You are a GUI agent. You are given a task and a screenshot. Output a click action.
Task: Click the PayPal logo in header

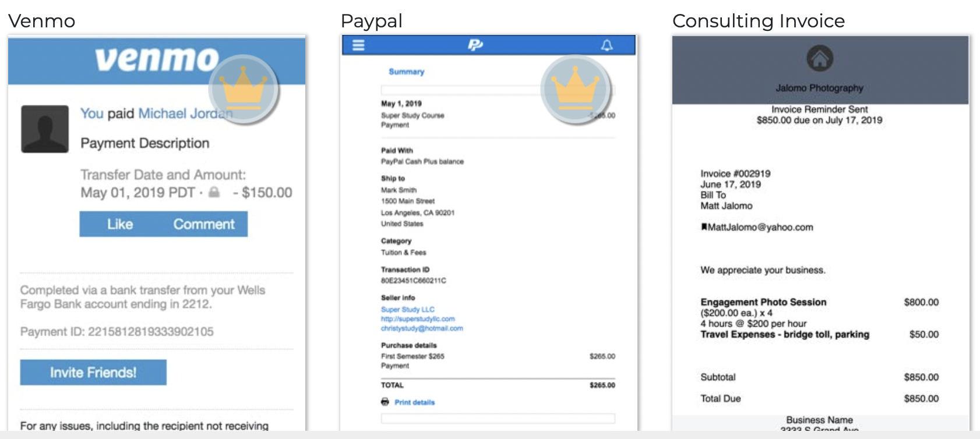tap(475, 45)
